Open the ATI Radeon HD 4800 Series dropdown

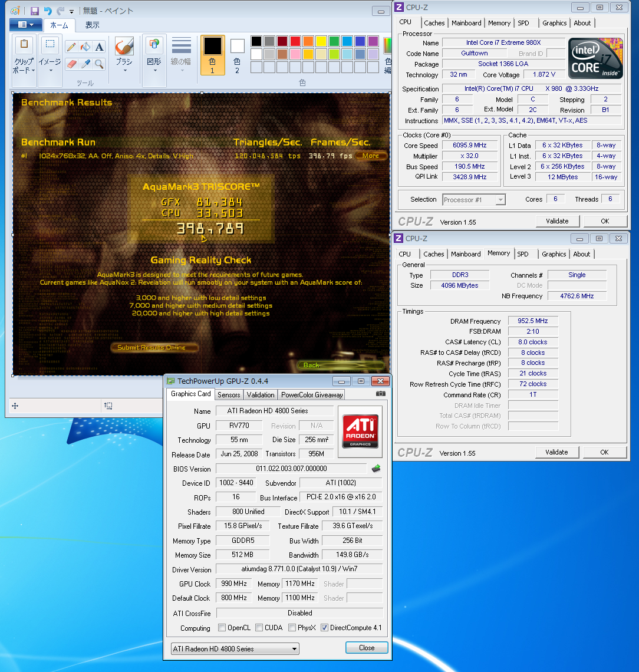(235, 649)
